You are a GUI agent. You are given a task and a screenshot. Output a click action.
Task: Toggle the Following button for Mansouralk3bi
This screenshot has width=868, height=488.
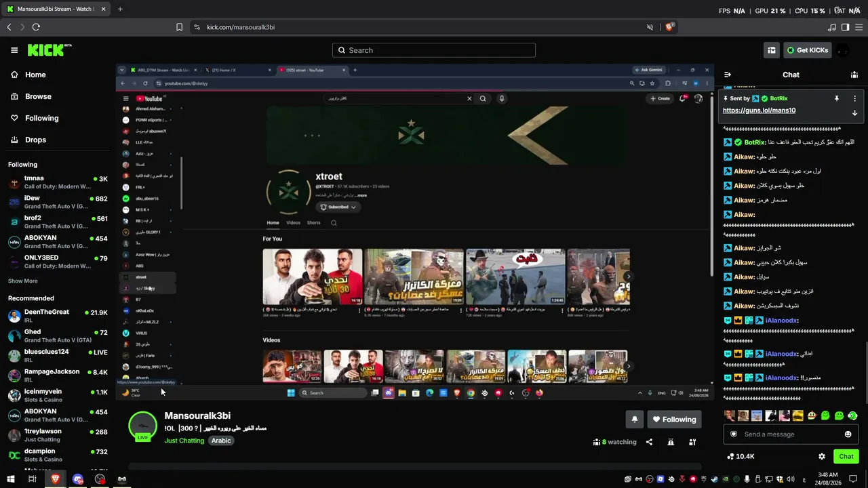(674, 420)
